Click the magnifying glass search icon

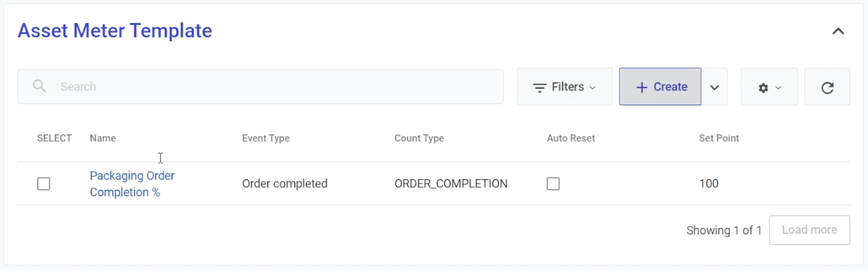39,86
